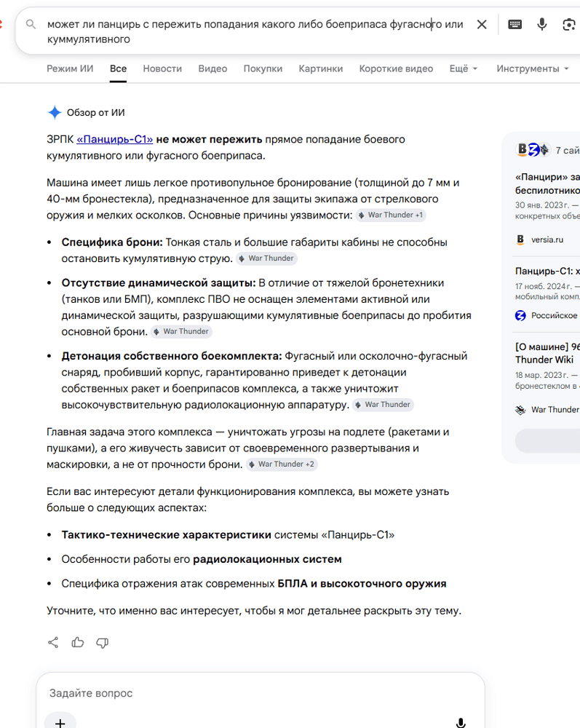
Task: Click microphone icon in question box
Action: (x=460, y=722)
